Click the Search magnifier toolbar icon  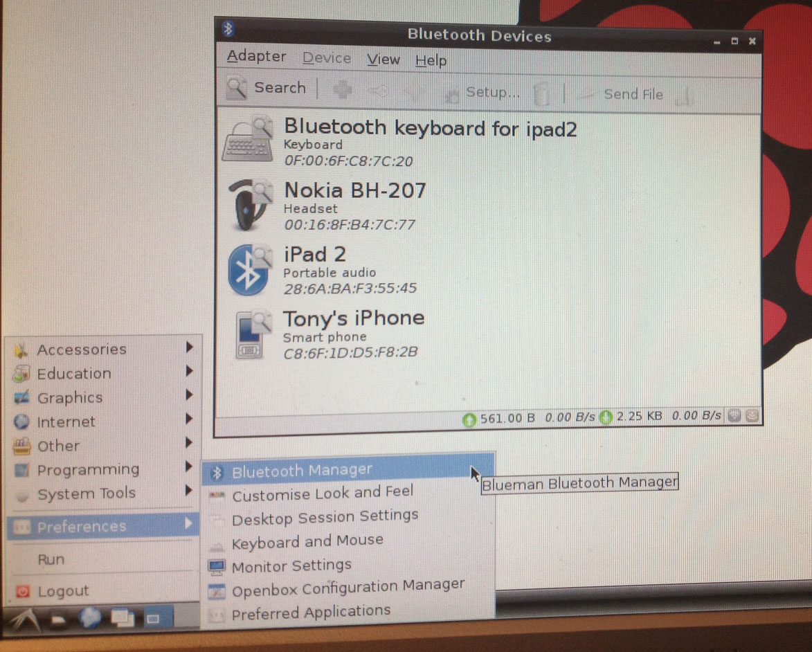(x=237, y=88)
